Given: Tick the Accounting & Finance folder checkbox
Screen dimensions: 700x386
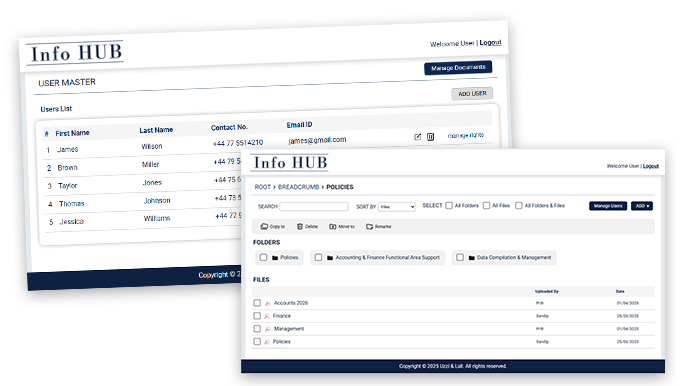Looking at the screenshot, I should 318,257.
